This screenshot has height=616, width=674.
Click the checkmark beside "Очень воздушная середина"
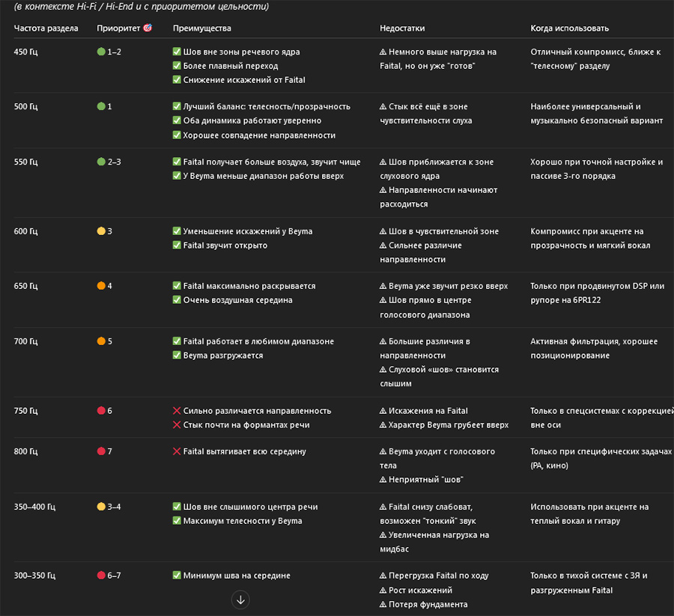(x=177, y=300)
